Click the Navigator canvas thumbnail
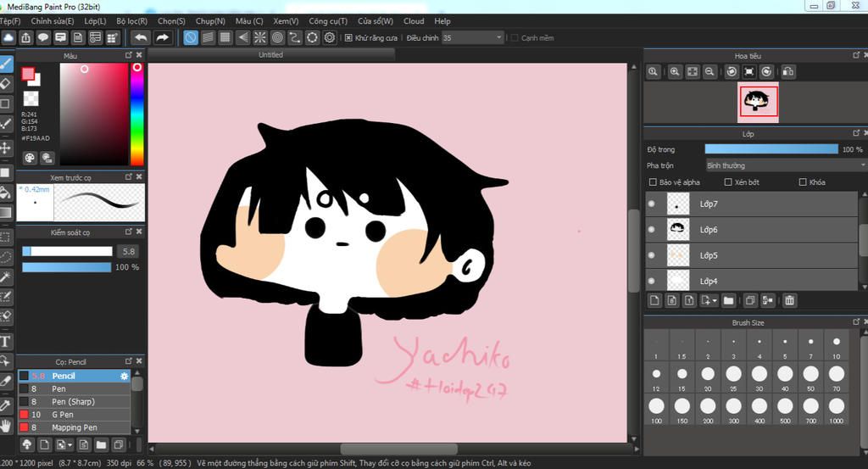Image resolution: width=868 pixels, height=469 pixels. [x=758, y=103]
